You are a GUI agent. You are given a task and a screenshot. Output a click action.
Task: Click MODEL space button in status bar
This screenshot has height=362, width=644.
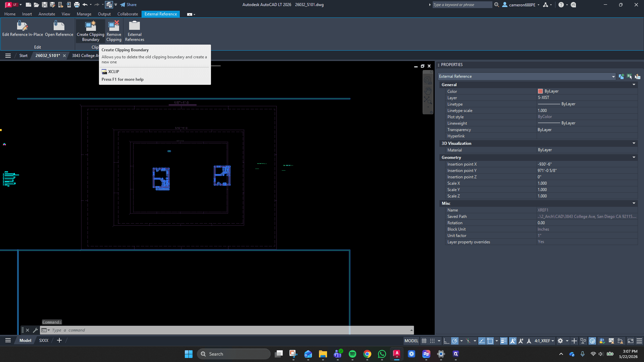click(x=411, y=341)
